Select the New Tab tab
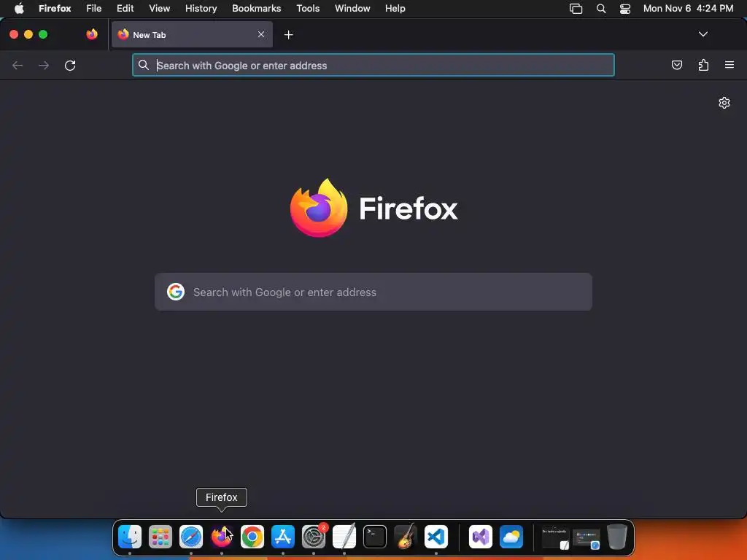The width and height of the screenshot is (747, 560). [x=192, y=34]
